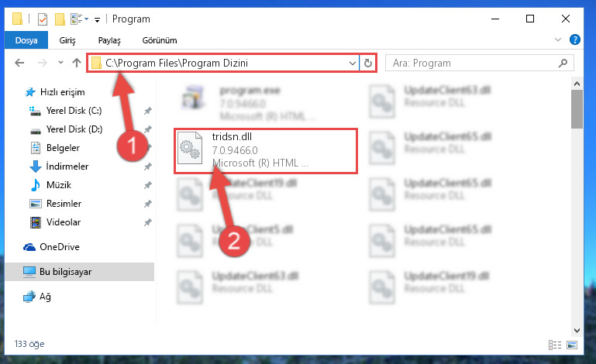596x364 pixels.
Task: Click the search magnifier icon
Action: click(x=563, y=63)
